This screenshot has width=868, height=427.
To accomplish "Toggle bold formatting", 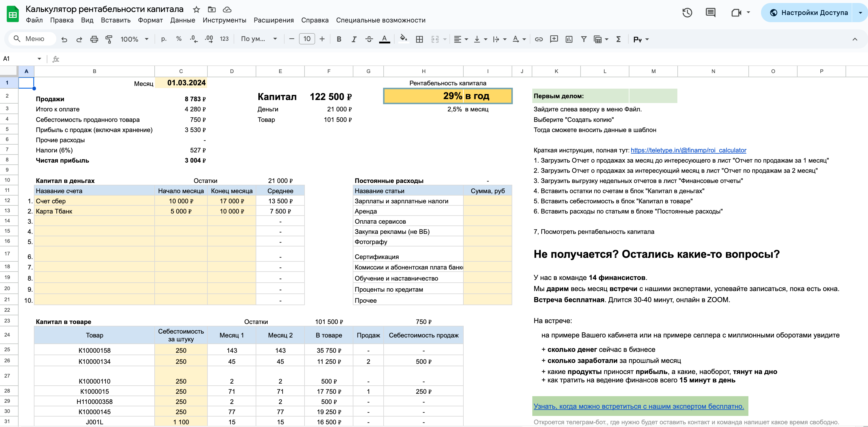I will point(339,40).
